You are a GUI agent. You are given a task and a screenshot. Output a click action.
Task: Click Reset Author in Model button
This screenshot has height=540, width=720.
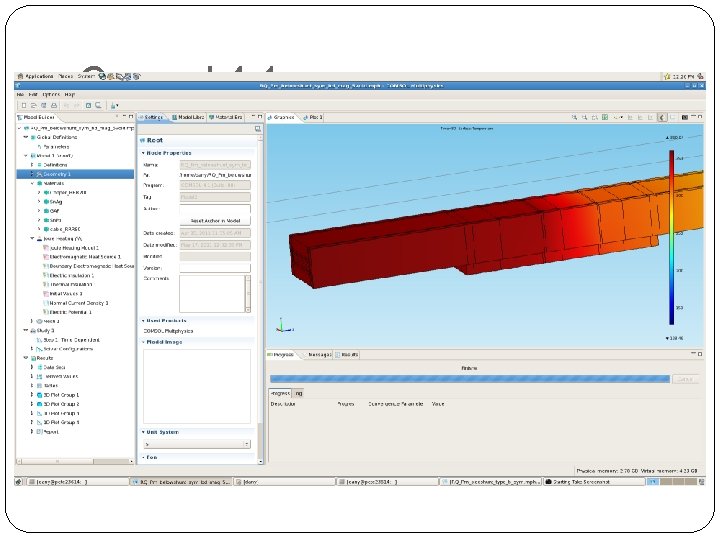pos(215,221)
